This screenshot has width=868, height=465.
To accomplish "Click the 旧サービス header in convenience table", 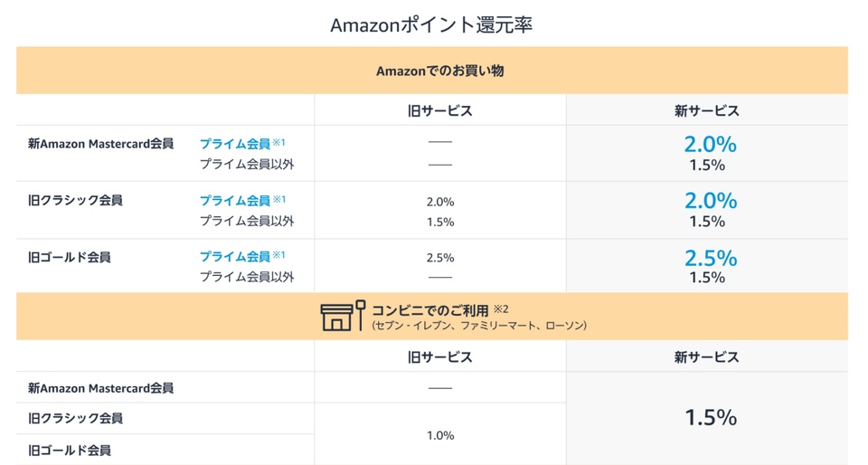I will [440, 357].
